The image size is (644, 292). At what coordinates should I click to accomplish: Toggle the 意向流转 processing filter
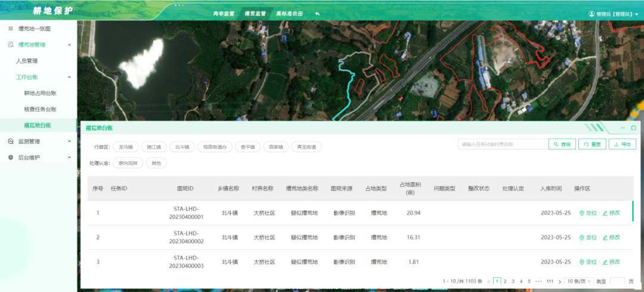128,163
